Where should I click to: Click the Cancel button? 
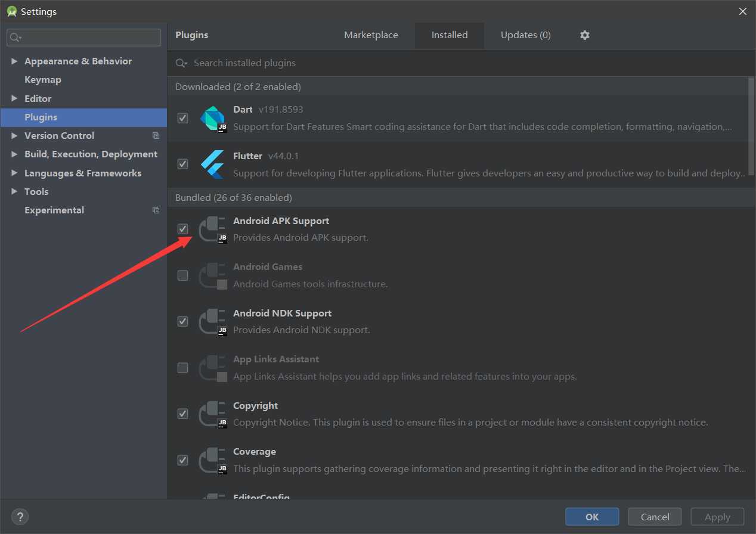pos(655,517)
